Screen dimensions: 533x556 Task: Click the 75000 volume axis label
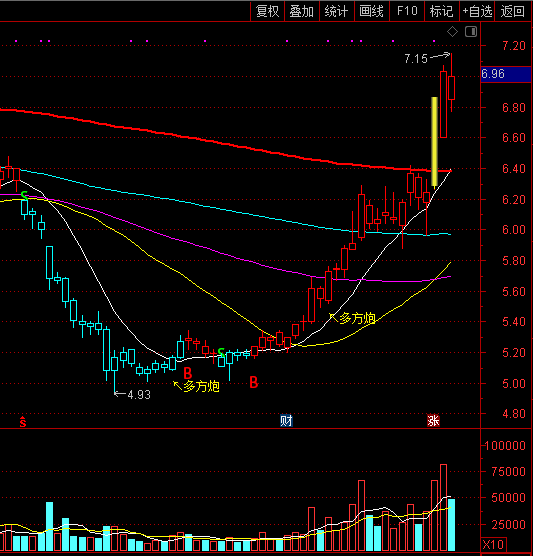509,472
